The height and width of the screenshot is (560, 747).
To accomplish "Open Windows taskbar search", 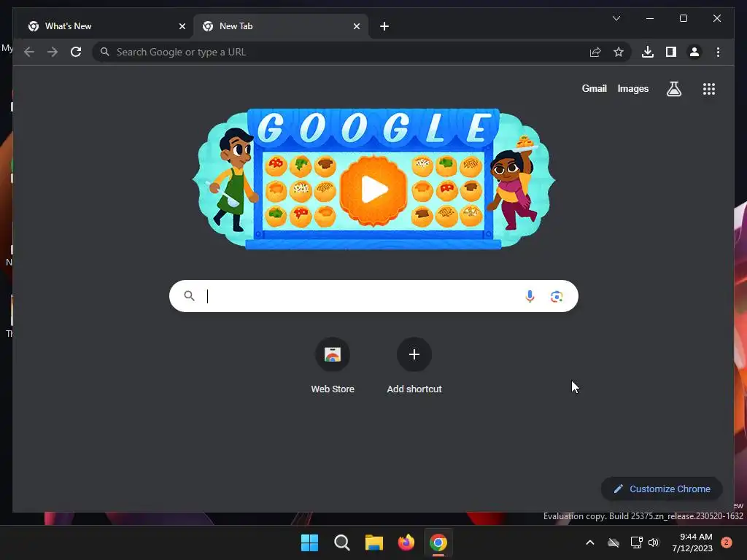I will pos(341,542).
